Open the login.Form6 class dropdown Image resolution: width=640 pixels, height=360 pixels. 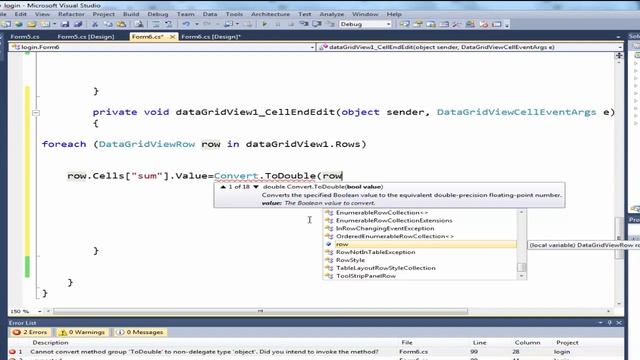[312, 47]
